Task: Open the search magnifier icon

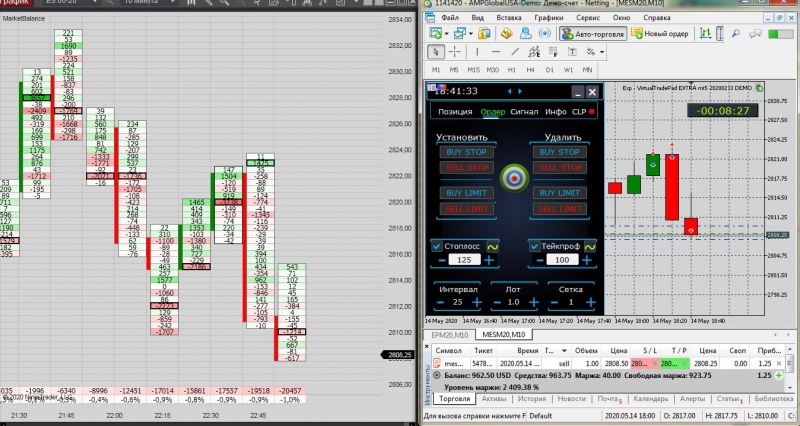Action: 736,34
